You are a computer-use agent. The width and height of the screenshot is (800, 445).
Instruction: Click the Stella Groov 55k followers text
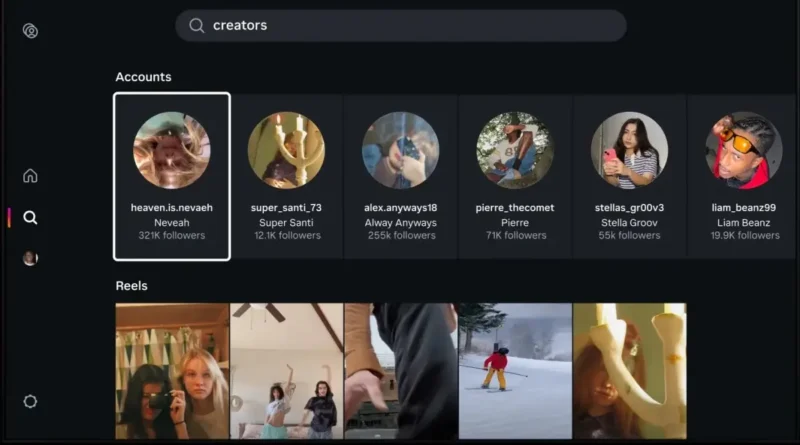point(629,236)
